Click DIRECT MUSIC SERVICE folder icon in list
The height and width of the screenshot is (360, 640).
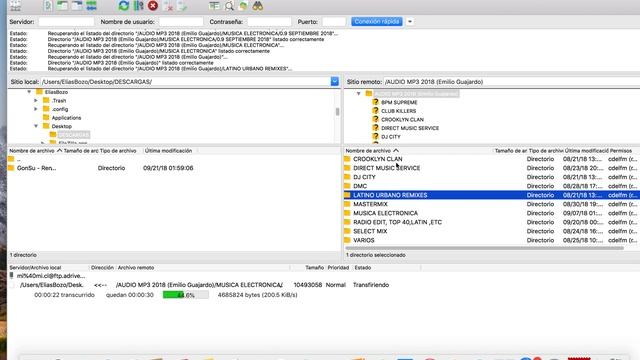coord(347,168)
